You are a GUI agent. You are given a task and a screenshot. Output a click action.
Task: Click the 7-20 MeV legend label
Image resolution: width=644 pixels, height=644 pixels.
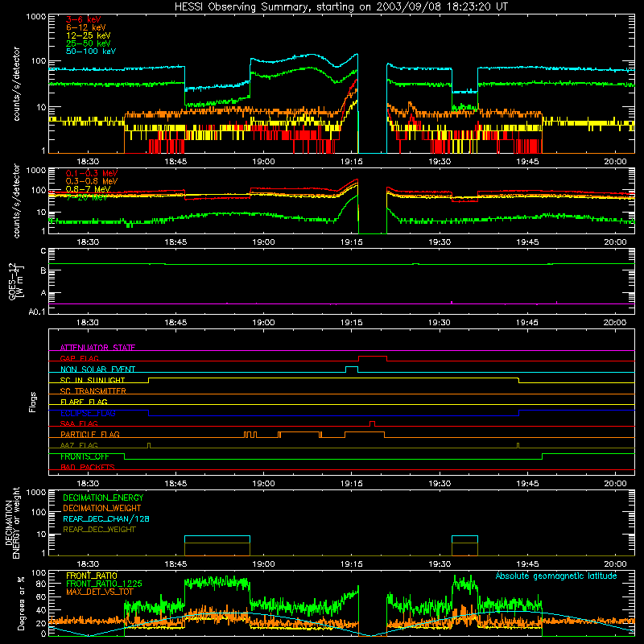click(86, 197)
